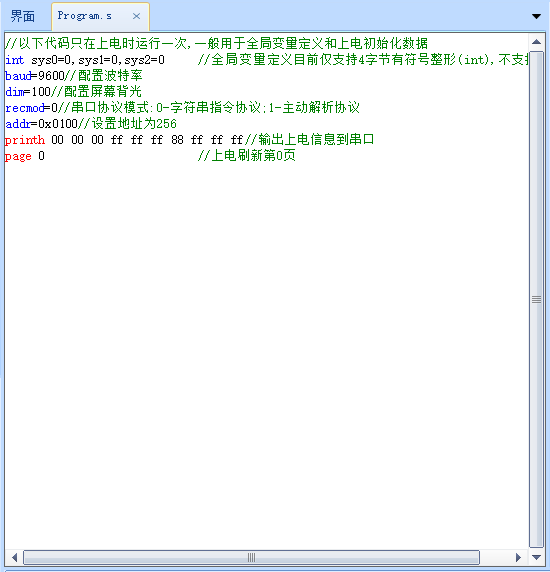Click the comment 输出上电信息到串口
The width and height of the screenshot is (550, 572).
click(309, 139)
